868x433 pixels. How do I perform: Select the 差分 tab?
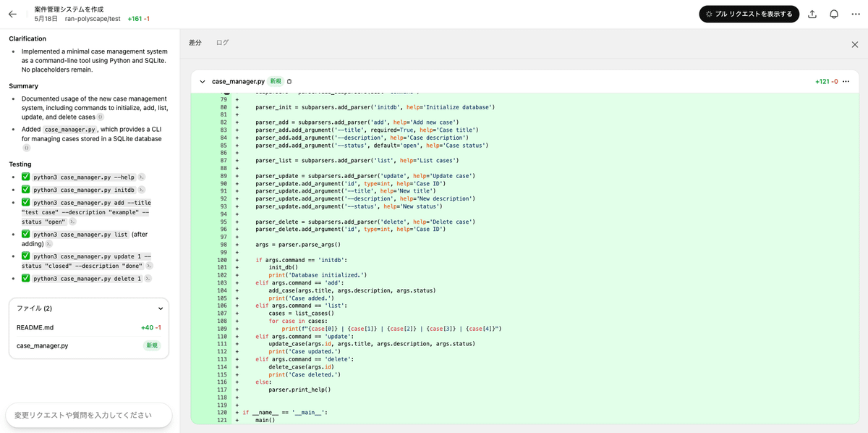tap(195, 43)
